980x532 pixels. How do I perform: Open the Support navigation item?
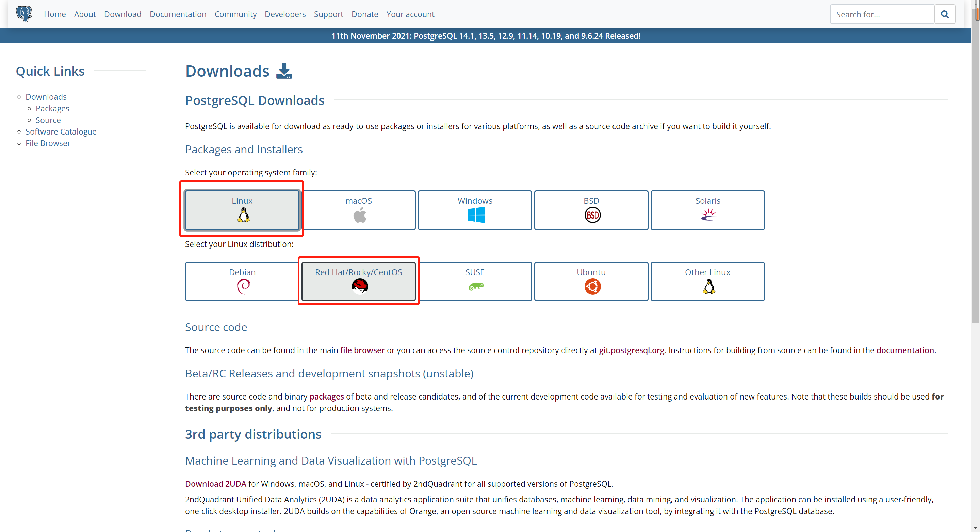pyautogui.click(x=328, y=14)
